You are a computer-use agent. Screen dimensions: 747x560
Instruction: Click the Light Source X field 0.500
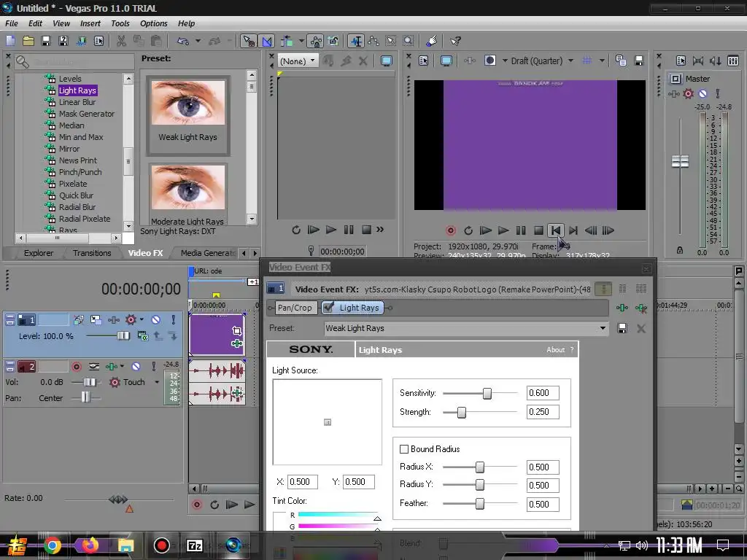coord(303,482)
